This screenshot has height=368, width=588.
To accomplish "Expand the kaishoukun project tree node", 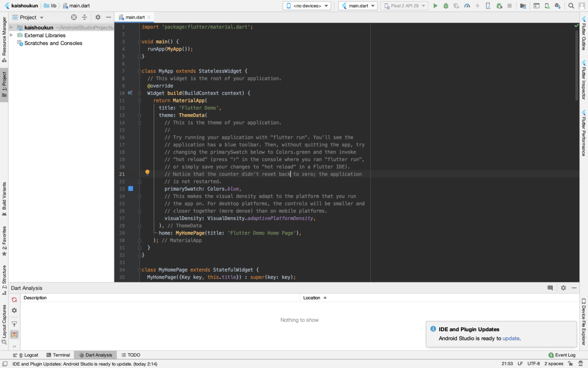I will [x=11, y=28].
